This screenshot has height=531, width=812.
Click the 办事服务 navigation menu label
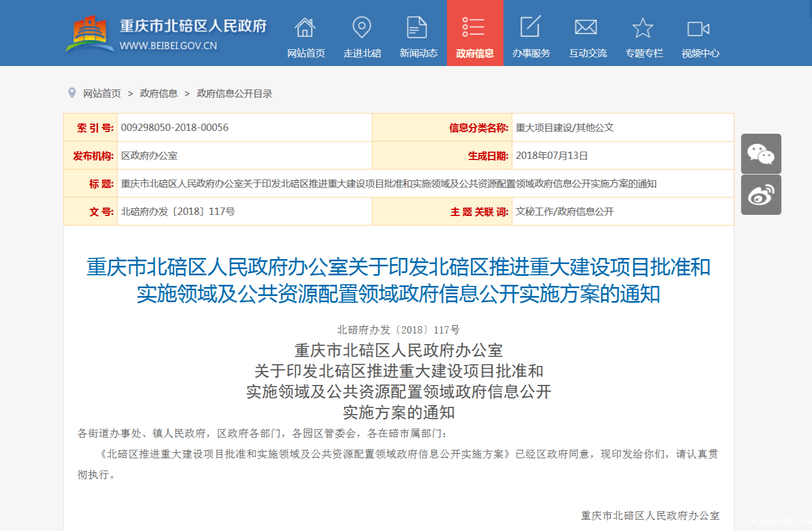pos(531,53)
